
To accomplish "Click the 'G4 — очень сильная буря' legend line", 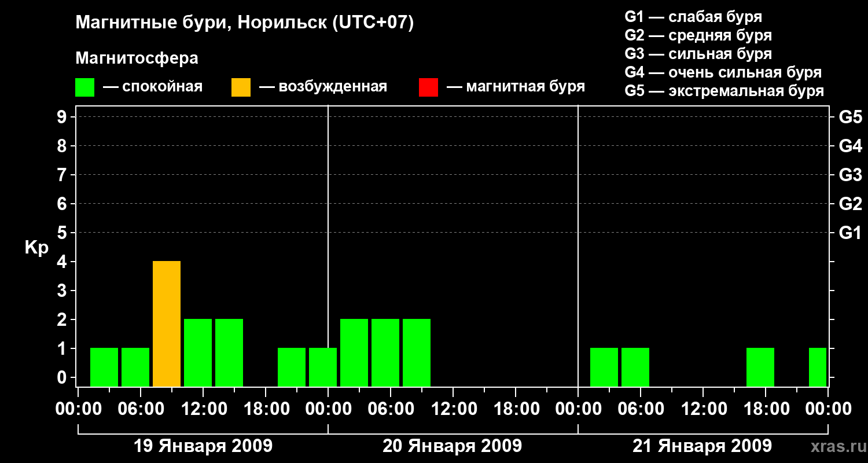I will pyautogui.click(x=723, y=72).
